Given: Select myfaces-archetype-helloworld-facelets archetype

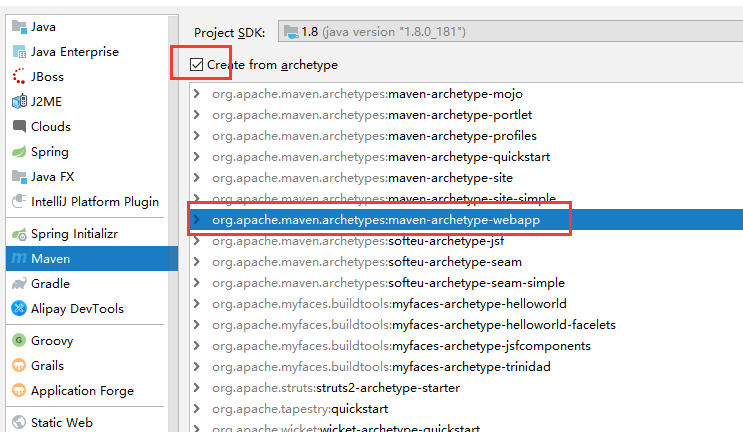Looking at the screenshot, I should tap(414, 324).
